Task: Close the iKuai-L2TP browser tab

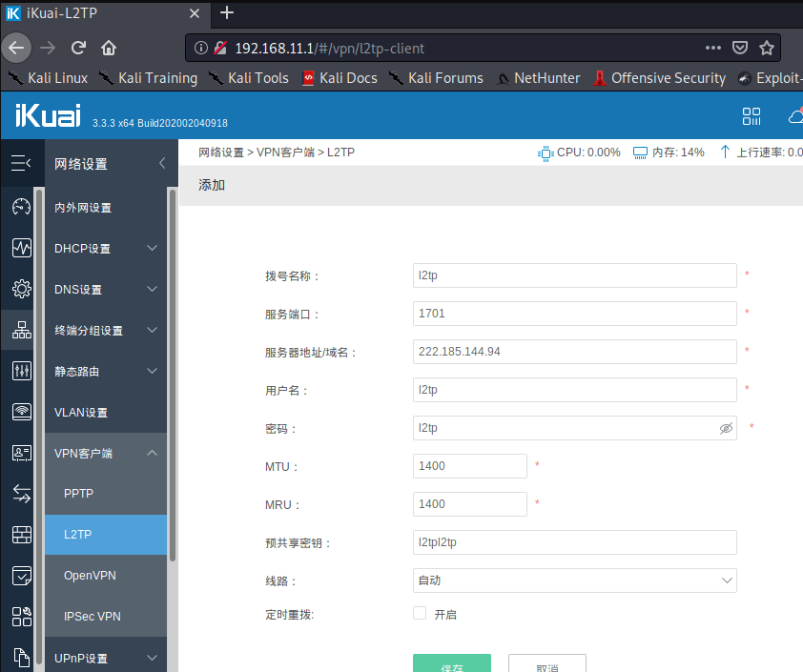Action: pyautogui.click(x=195, y=13)
